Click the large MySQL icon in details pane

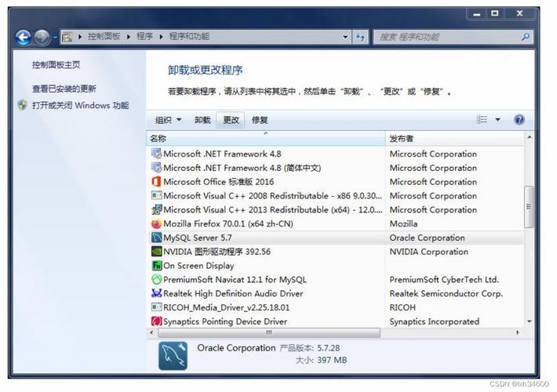(173, 356)
